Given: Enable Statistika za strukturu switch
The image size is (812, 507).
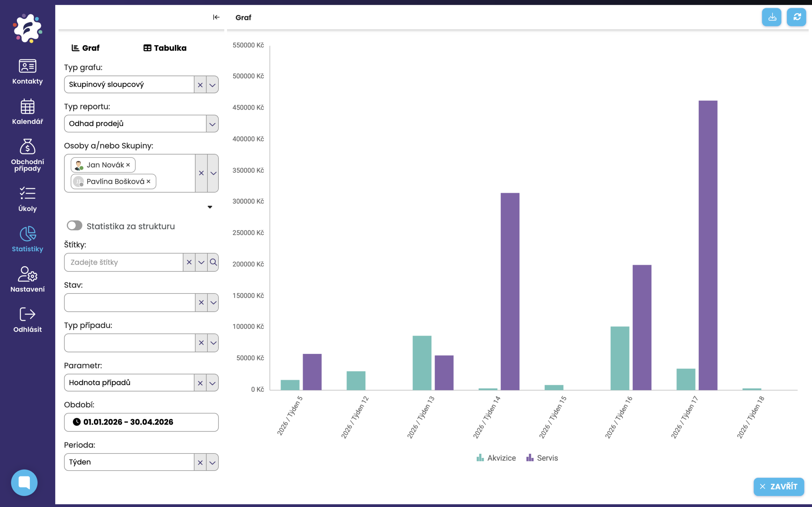Looking at the screenshot, I should (75, 226).
